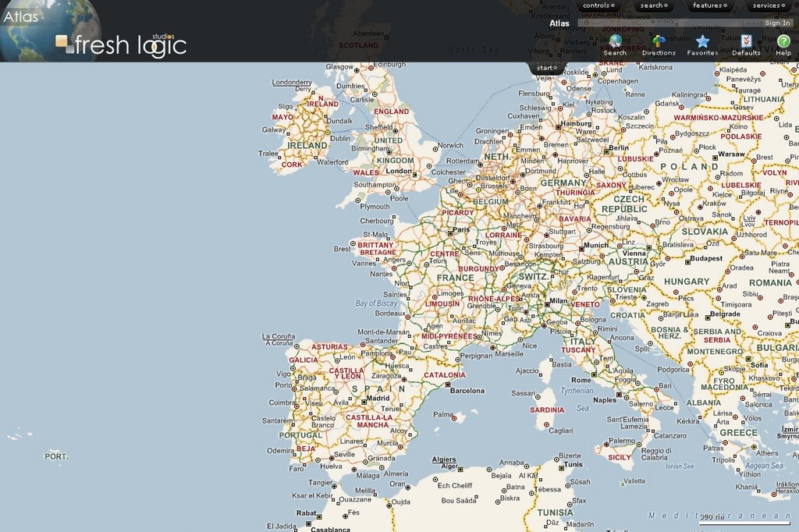
Task: Click the Athens city label
Action: [x=767, y=453]
